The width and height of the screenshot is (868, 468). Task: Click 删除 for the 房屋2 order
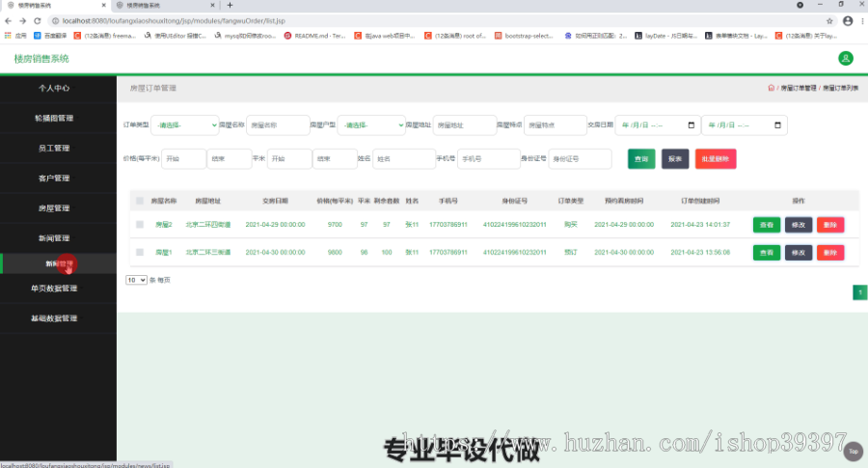coord(830,225)
